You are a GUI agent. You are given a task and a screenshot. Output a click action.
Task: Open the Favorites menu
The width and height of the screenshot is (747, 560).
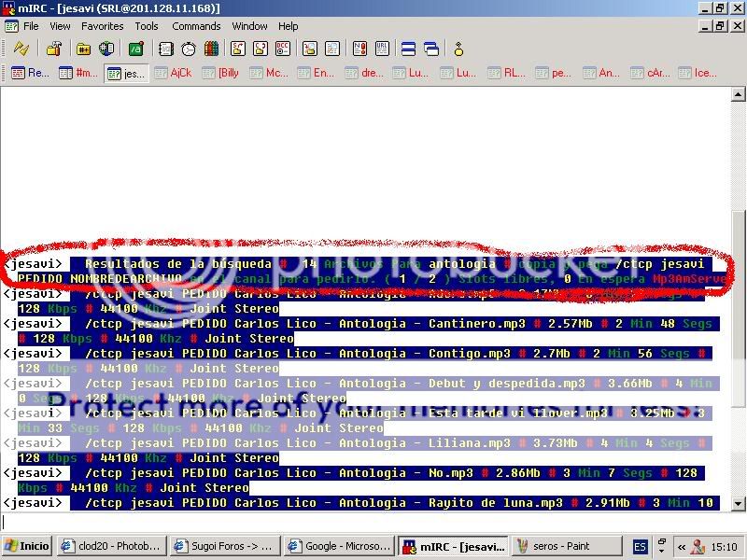[x=102, y=26]
